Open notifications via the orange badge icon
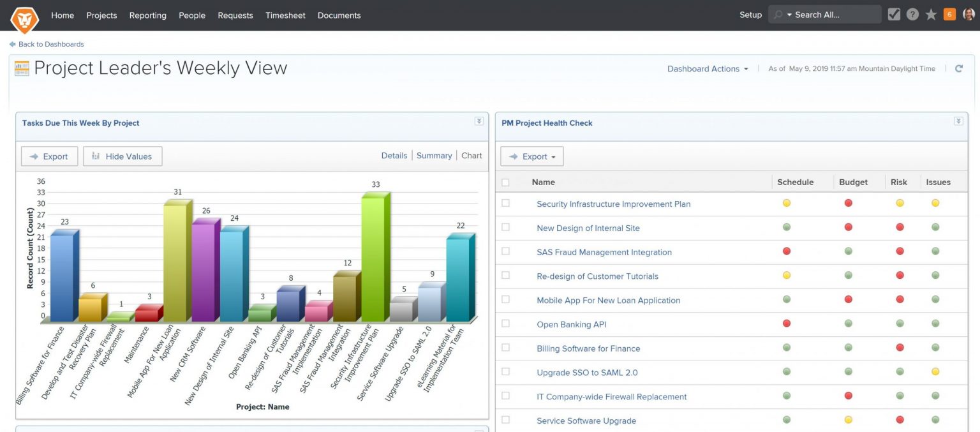This screenshot has height=432, width=980. pos(949,13)
